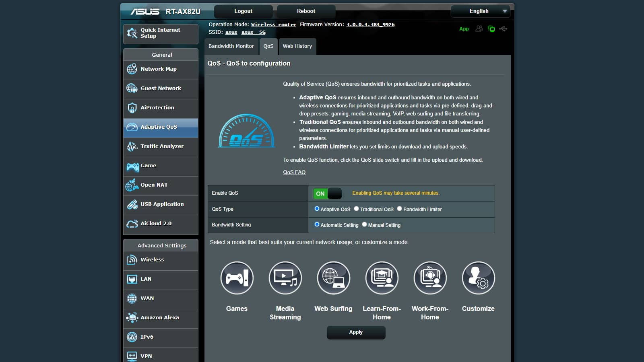Open the firmware version link

370,25
